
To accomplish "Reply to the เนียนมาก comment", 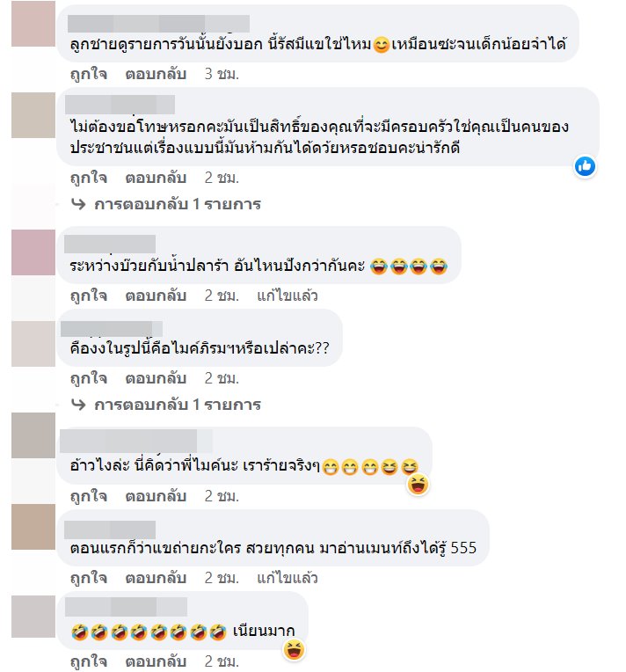I will (x=156, y=661).
